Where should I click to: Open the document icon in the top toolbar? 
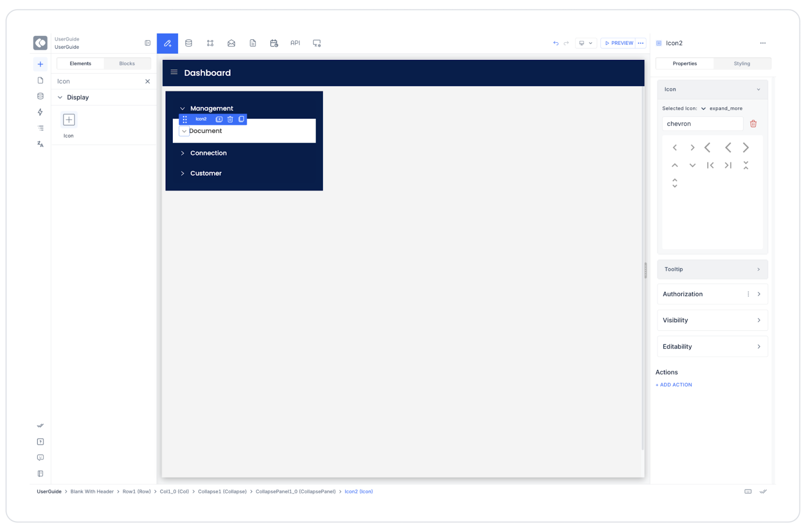[x=253, y=43]
